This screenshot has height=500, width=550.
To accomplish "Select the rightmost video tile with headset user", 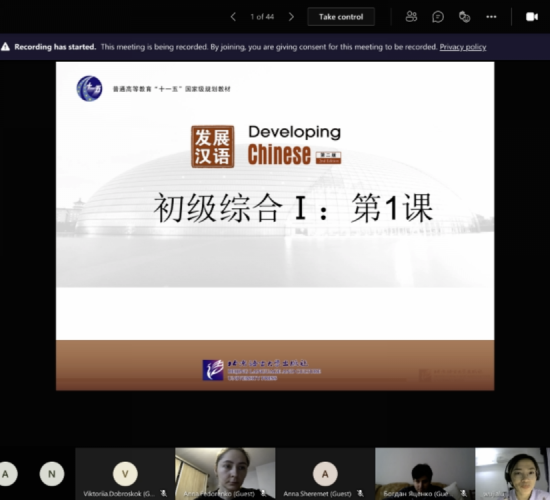I will [x=512, y=474].
